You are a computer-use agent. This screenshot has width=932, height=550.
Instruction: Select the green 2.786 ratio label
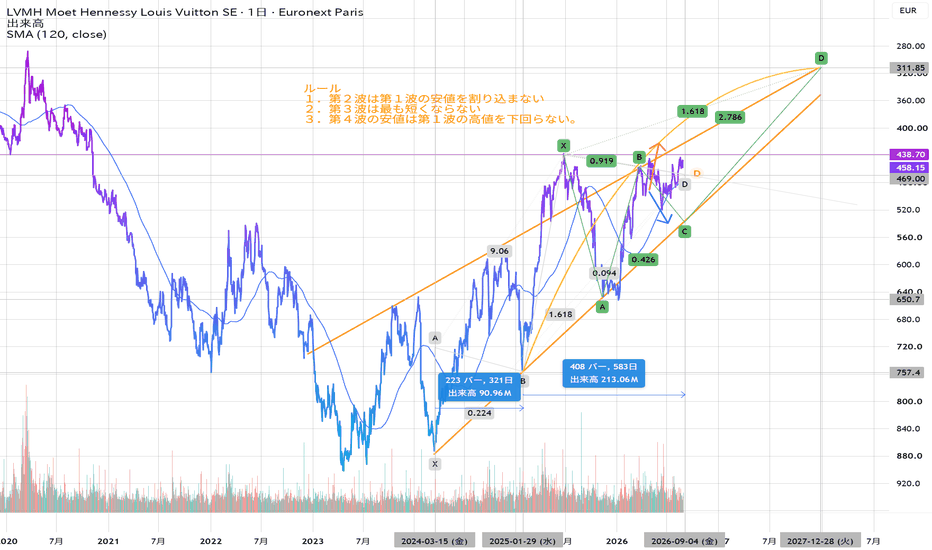730,117
